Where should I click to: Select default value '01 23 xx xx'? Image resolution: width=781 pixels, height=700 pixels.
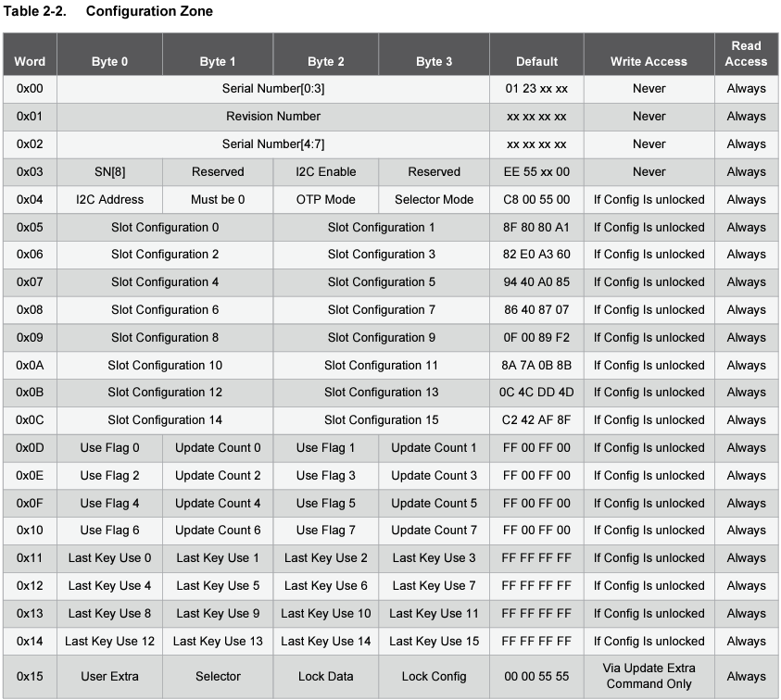[x=536, y=89]
